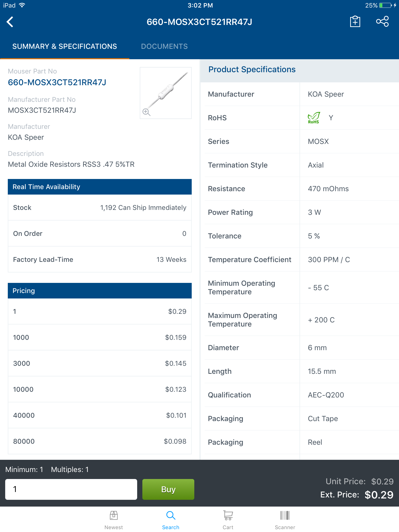Tap Real Time Availability header
This screenshot has height=532, width=399.
(100, 187)
